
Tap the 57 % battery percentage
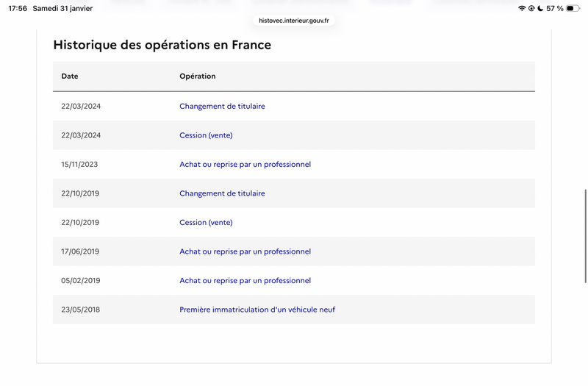pos(555,8)
